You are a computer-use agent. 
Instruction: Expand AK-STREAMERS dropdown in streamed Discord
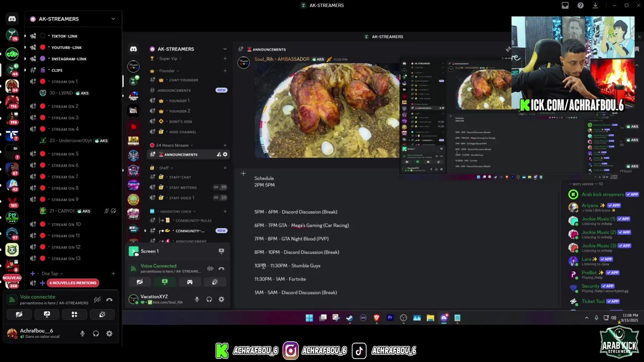point(225,49)
